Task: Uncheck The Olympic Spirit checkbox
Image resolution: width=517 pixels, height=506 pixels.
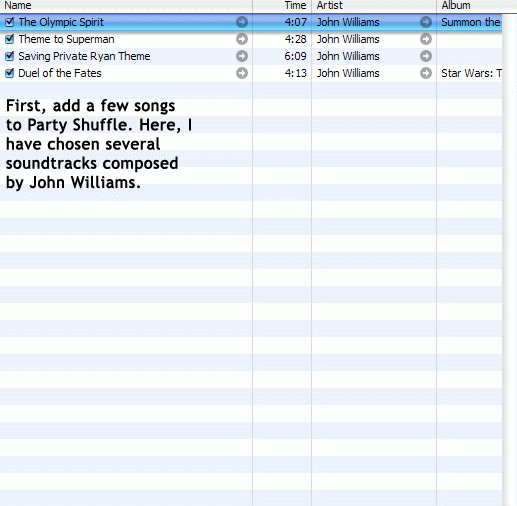Action: tap(10, 22)
